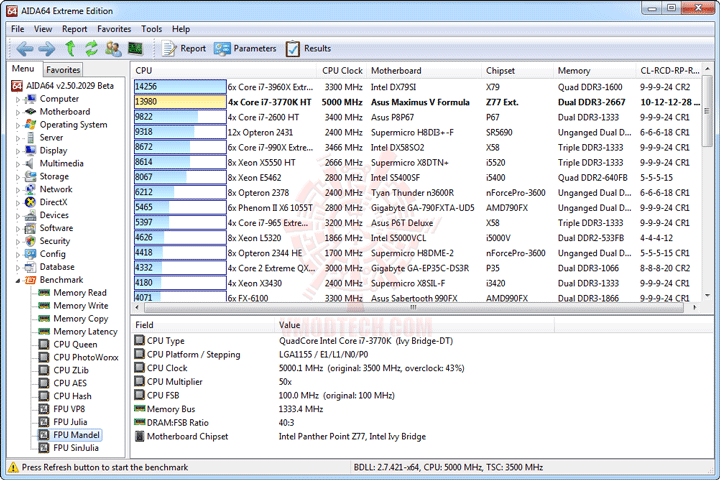Expand the Operating System tree node
The width and height of the screenshot is (720, 480).
pyautogui.click(x=18, y=125)
